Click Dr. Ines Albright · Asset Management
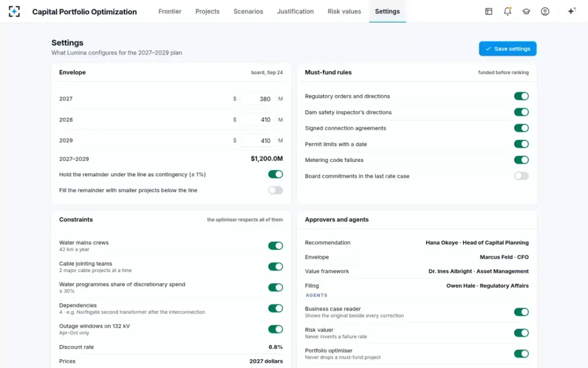Image resolution: width=588 pixels, height=368 pixels. click(x=479, y=271)
